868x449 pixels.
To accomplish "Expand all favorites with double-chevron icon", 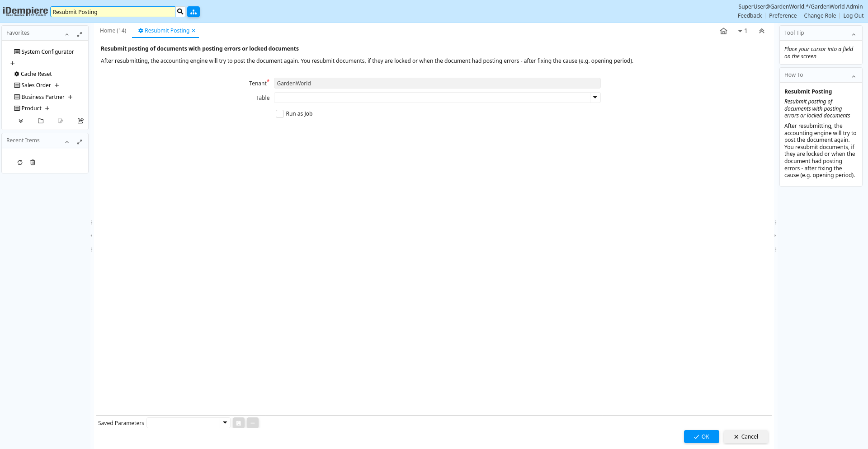I will click(x=21, y=121).
